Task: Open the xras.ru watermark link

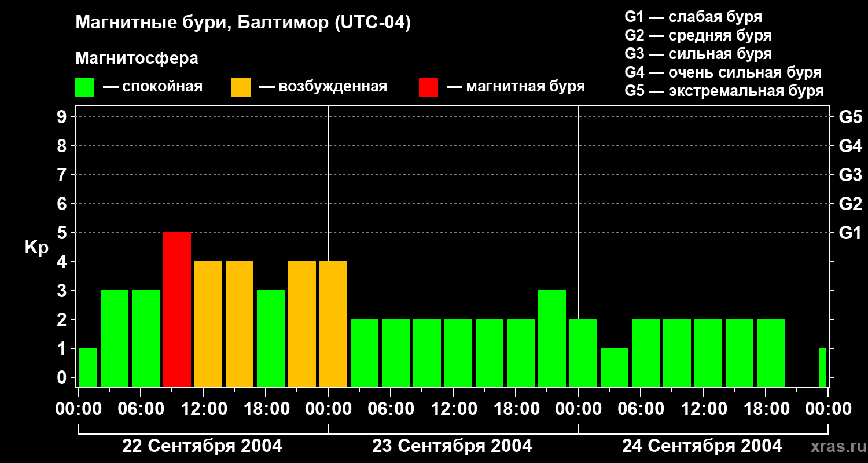Action: pos(836,446)
